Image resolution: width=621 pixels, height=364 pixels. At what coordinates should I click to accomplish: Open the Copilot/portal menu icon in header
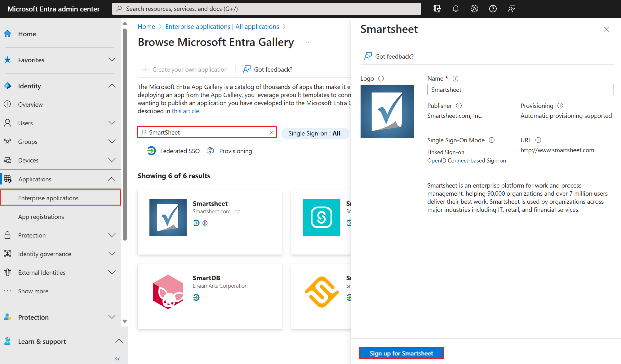[x=437, y=9]
